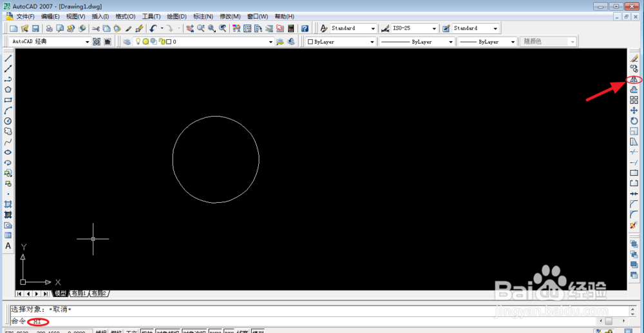Select the 模型 tab

click(61, 294)
